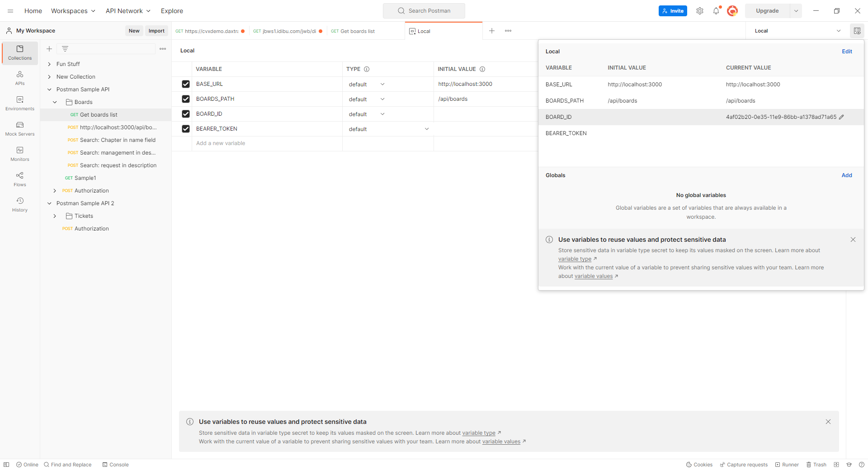Show info for INITIAL VALUE column
The height and width of the screenshot is (470, 868).
(x=482, y=69)
